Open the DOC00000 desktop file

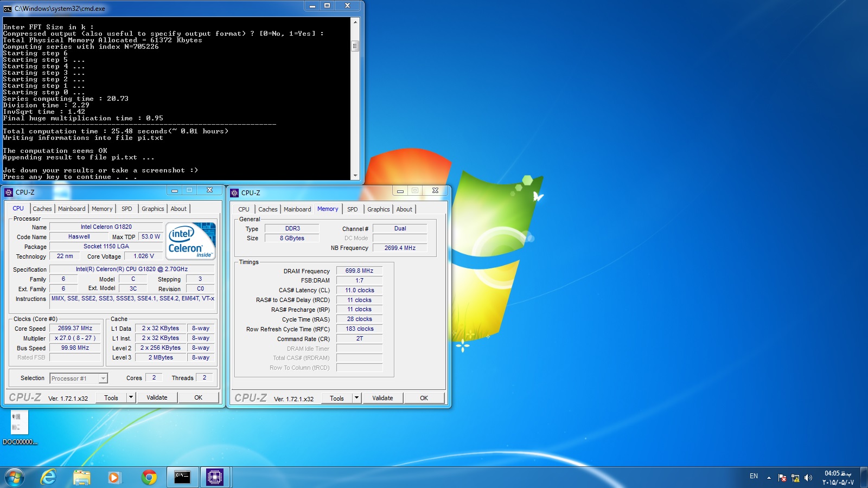[20, 428]
